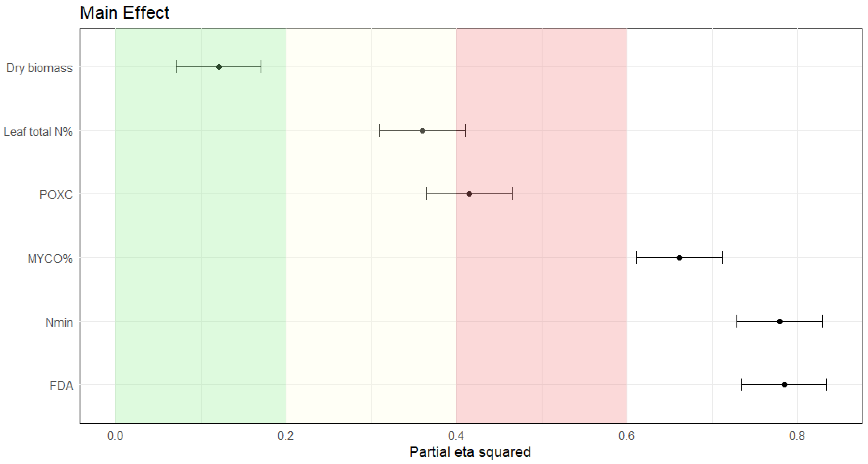Click the MYCO% point estimate dot
The height and width of the screenshot is (464, 868).
pos(679,258)
